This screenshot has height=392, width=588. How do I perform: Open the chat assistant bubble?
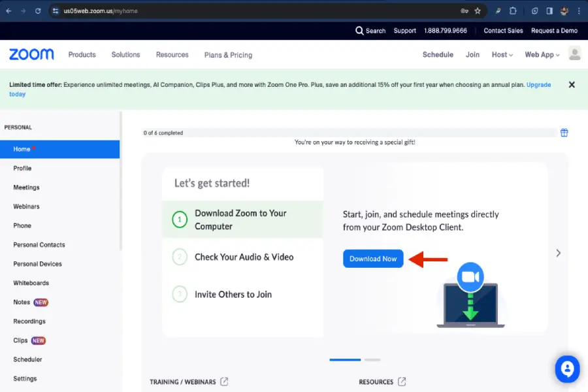[x=567, y=368]
